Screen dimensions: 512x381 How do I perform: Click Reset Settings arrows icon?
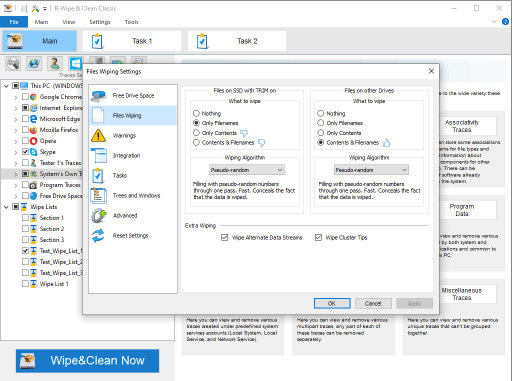pos(98,235)
